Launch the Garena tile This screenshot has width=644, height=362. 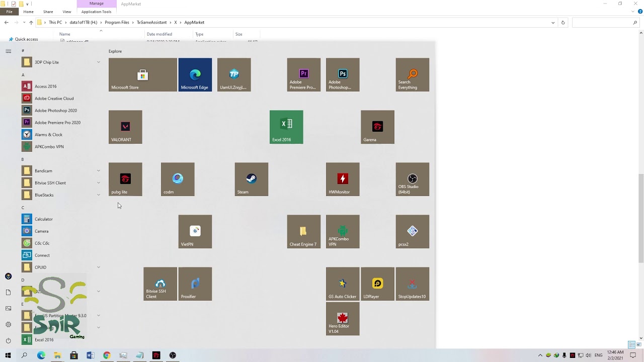pyautogui.click(x=377, y=127)
